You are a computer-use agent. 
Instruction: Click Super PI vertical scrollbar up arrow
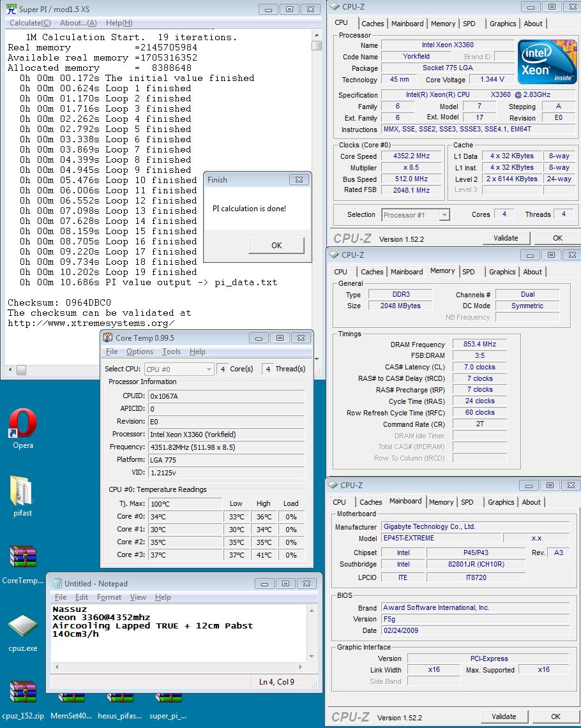317,35
